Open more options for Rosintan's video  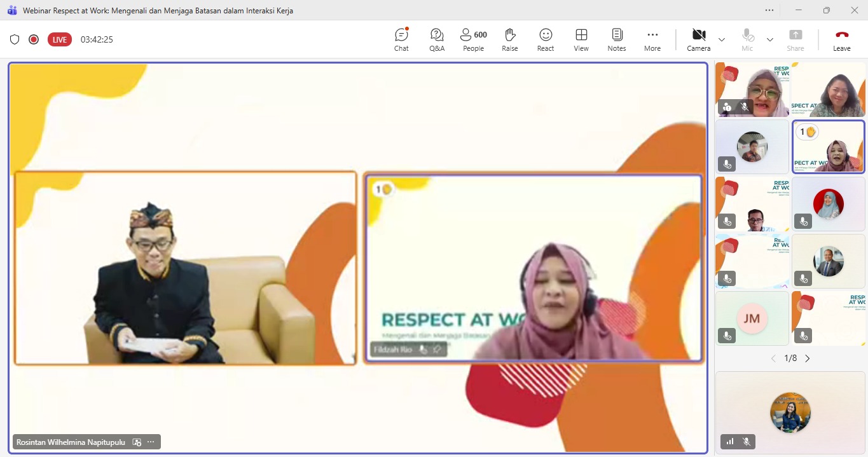[151, 442]
